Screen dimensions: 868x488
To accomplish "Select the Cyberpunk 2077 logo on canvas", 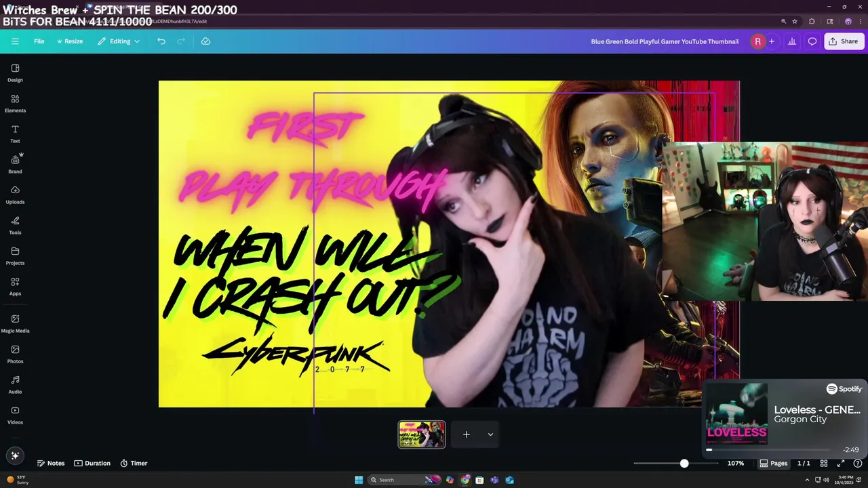I will tap(296, 355).
